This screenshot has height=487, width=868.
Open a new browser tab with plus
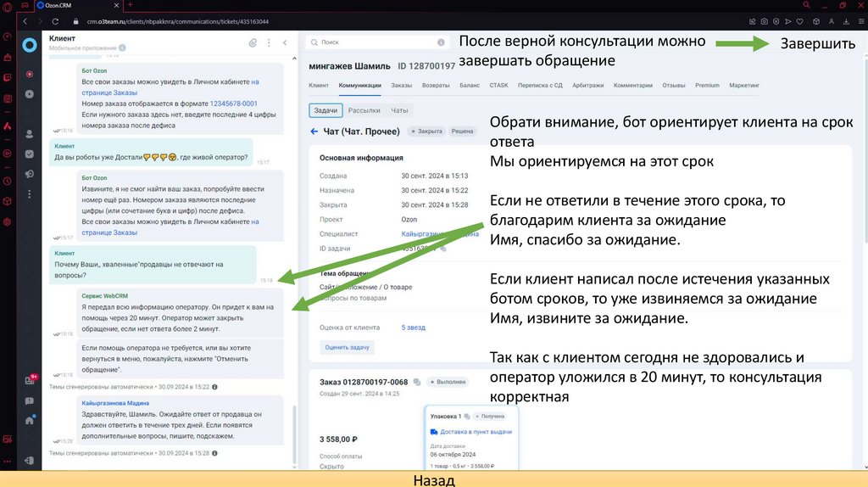click(x=130, y=5)
